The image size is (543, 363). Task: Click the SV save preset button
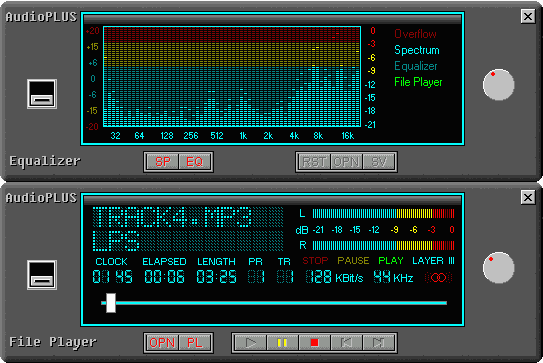(x=378, y=162)
